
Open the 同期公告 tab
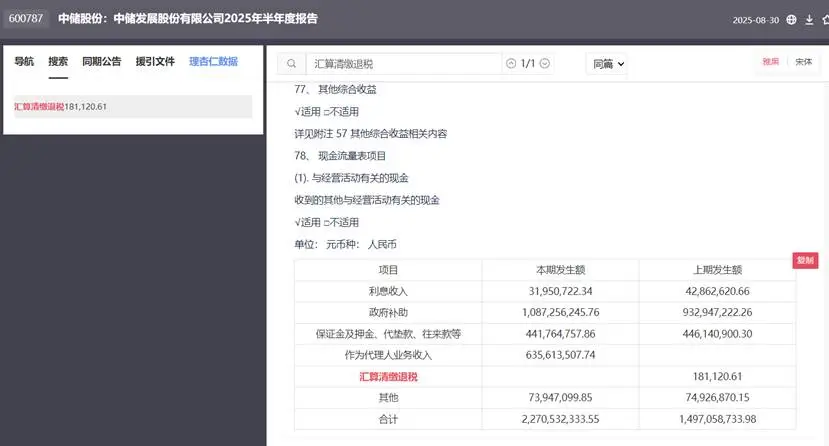[x=102, y=61]
